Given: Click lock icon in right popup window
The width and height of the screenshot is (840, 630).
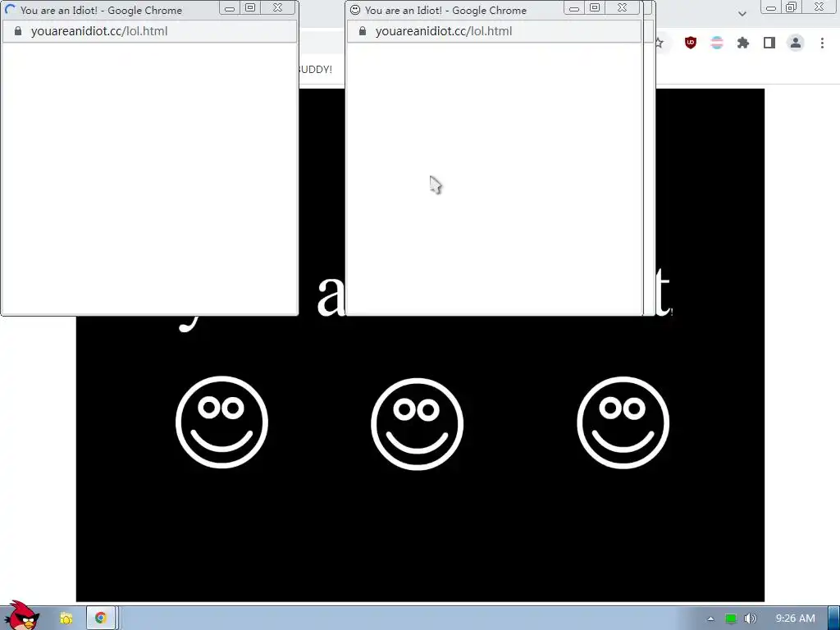Looking at the screenshot, I should pos(362,31).
